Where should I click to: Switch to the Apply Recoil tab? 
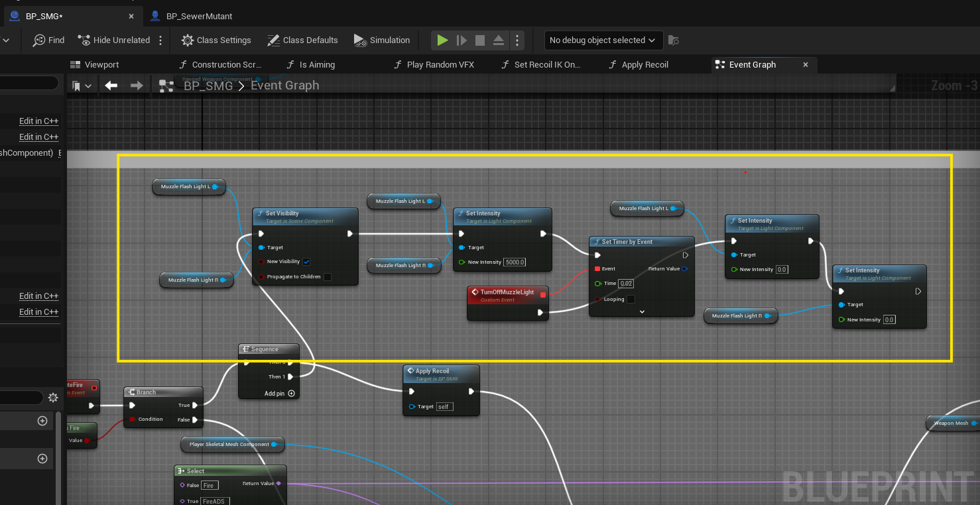click(644, 65)
